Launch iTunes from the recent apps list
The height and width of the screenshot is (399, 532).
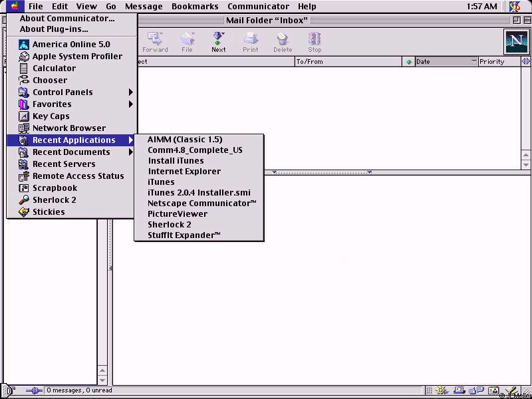[x=161, y=182]
